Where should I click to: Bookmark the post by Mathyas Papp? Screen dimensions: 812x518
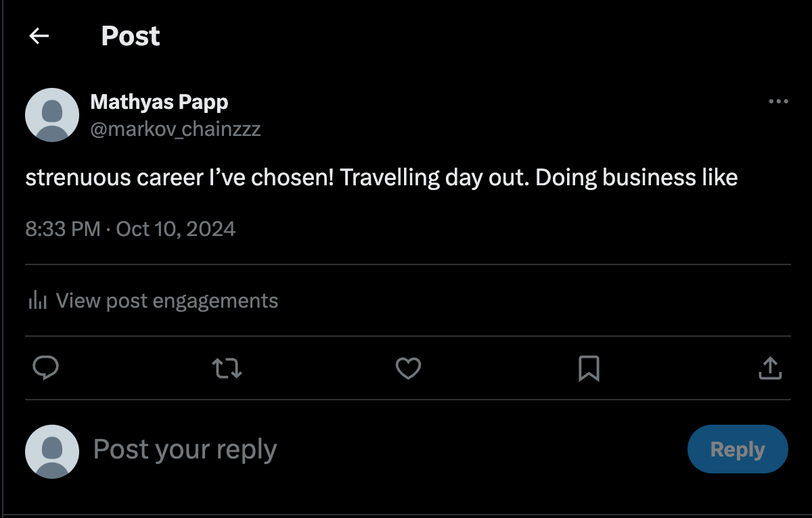tap(589, 369)
